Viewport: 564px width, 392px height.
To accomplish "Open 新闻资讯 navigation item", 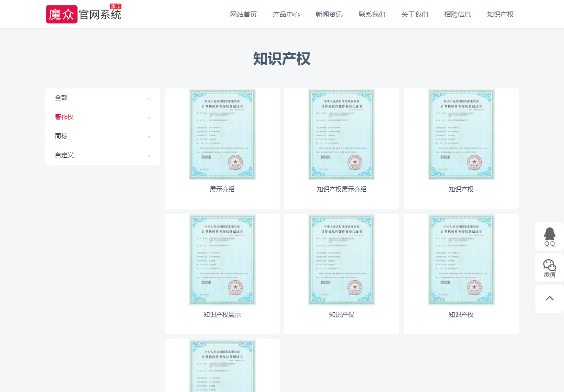I will (x=329, y=14).
